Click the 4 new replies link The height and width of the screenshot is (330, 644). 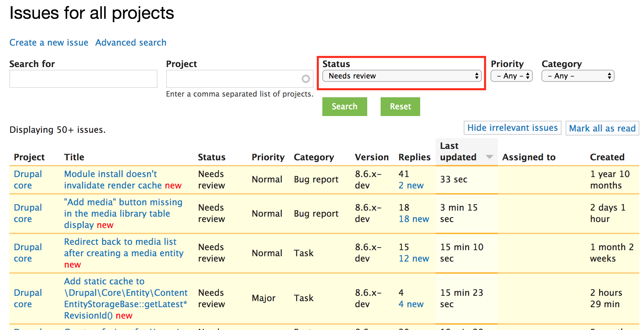pos(411,304)
